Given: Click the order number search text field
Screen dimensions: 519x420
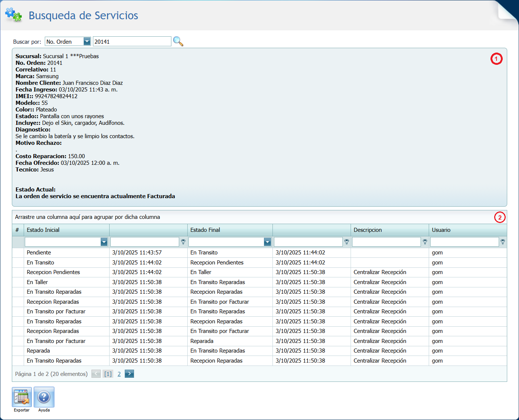Looking at the screenshot, I should point(132,41).
